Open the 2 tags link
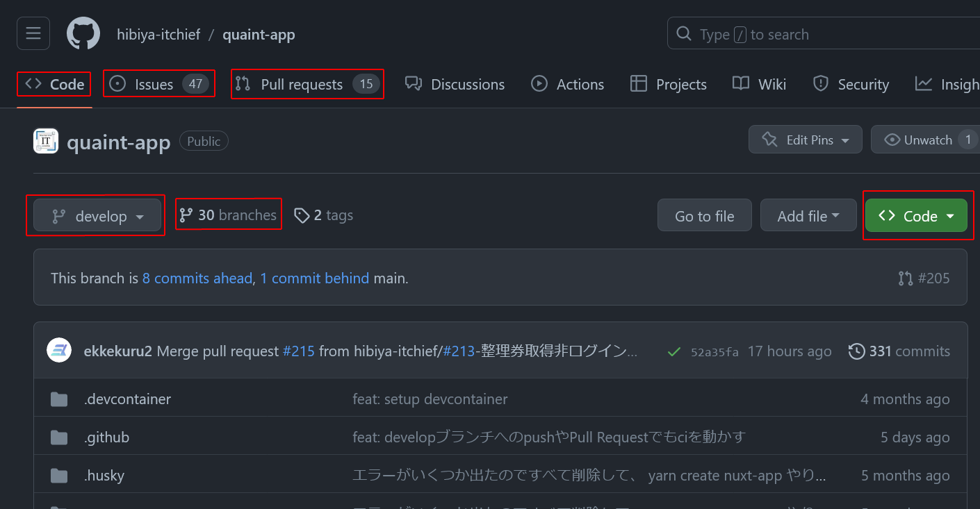Image resolution: width=980 pixels, height=509 pixels. coord(324,215)
